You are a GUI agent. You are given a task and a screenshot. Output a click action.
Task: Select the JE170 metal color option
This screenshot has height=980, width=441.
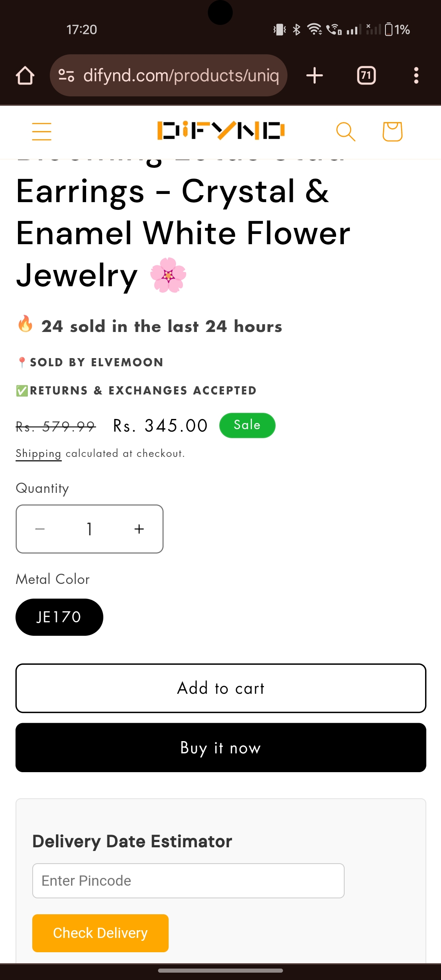(x=59, y=617)
